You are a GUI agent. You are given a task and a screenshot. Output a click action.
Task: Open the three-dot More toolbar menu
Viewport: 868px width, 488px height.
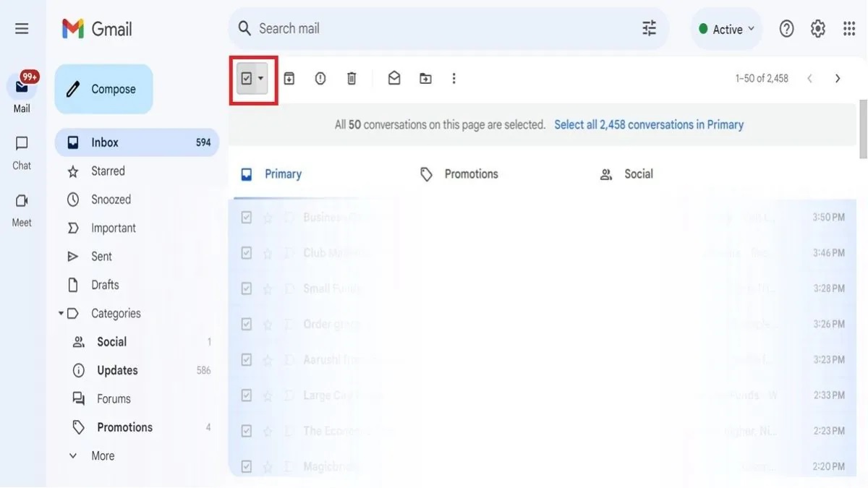454,78
